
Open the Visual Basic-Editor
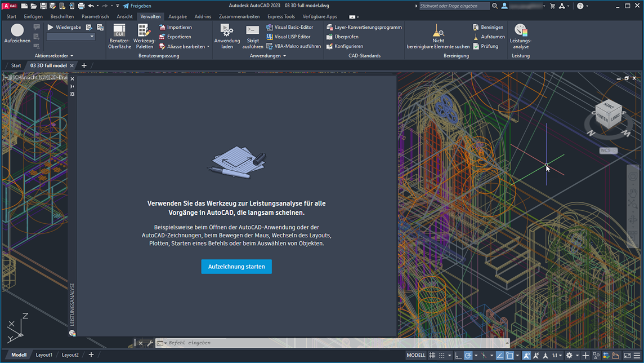pos(289,27)
